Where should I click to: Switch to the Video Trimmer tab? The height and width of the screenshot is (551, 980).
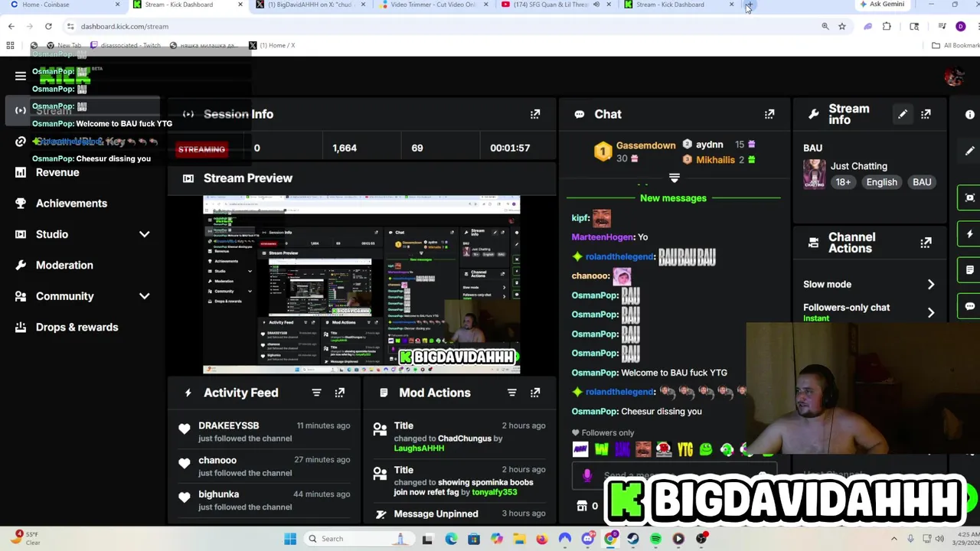433,5
